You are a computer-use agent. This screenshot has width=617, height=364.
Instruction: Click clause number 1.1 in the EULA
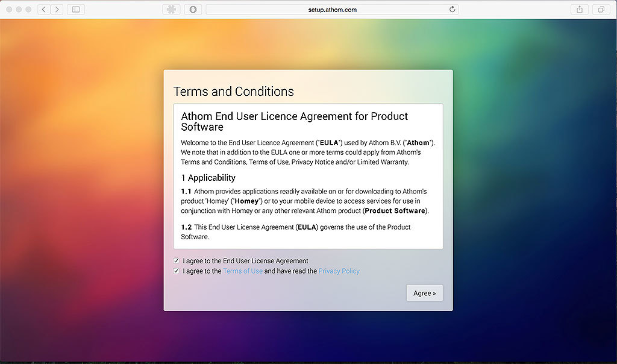[186, 191]
